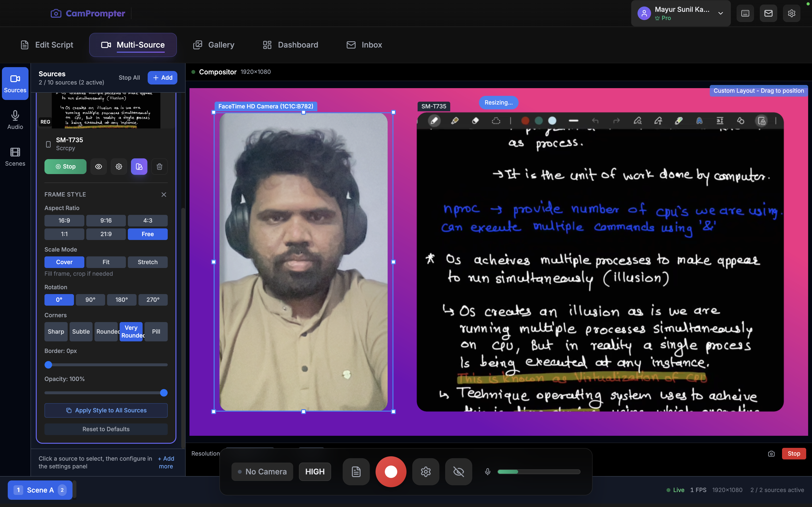The width and height of the screenshot is (812, 507).
Task: Click Apply Style to All Sources
Action: pyautogui.click(x=106, y=410)
